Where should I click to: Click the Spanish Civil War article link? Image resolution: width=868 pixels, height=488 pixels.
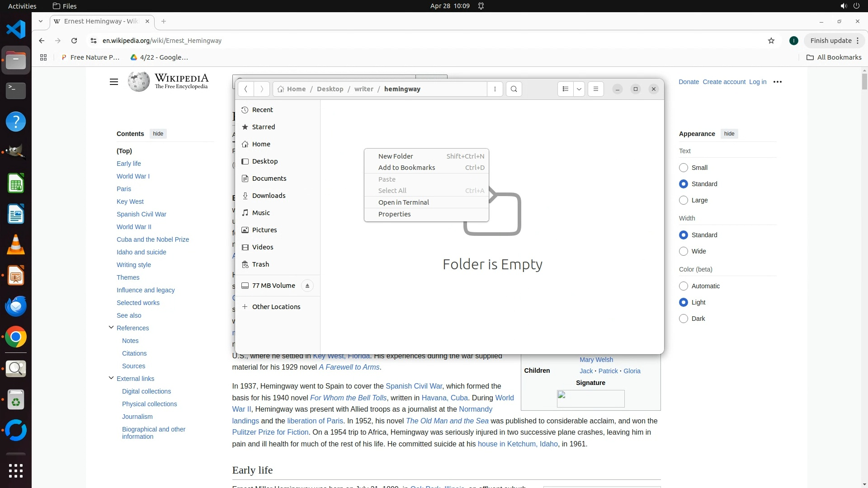click(x=413, y=386)
